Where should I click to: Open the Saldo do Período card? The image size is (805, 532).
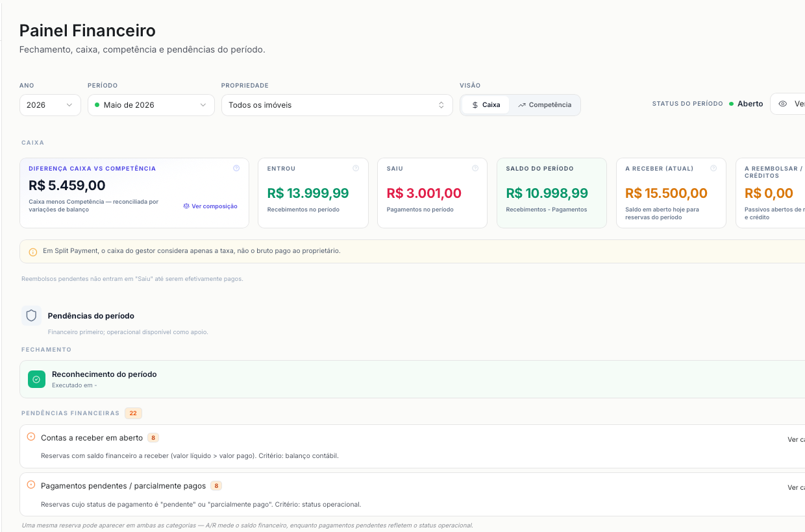coord(552,193)
